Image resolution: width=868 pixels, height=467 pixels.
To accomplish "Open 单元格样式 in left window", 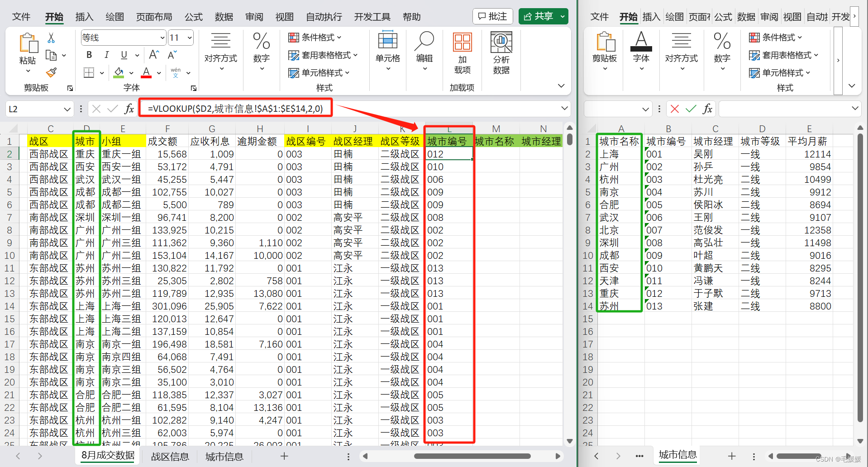I will click(319, 73).
